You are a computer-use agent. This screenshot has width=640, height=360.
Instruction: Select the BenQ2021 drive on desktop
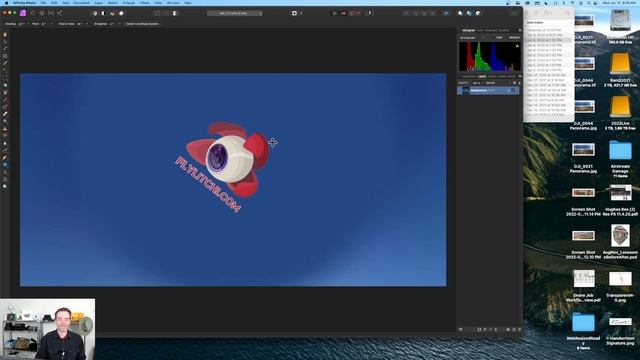pos(620,64)
